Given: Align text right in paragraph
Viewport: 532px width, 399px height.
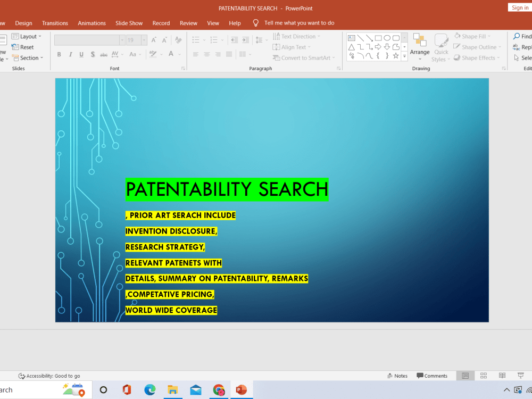Looking at the screenshot, I should click(x=218, y=54).
